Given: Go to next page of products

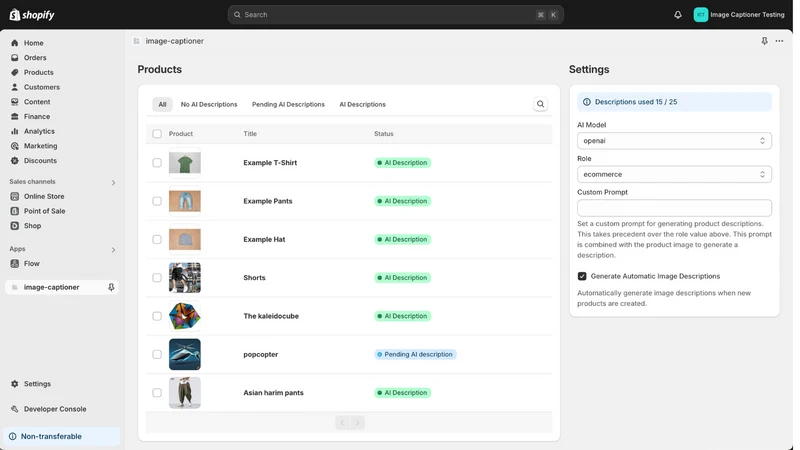Looking at the screenshot, I should pos(358,422).
